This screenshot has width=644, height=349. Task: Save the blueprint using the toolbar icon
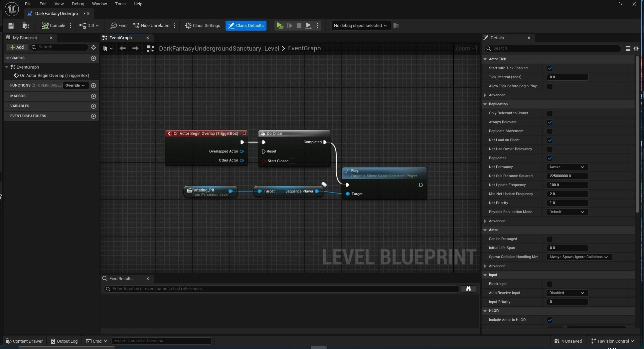pyautogui.click(x=11, y=25)
